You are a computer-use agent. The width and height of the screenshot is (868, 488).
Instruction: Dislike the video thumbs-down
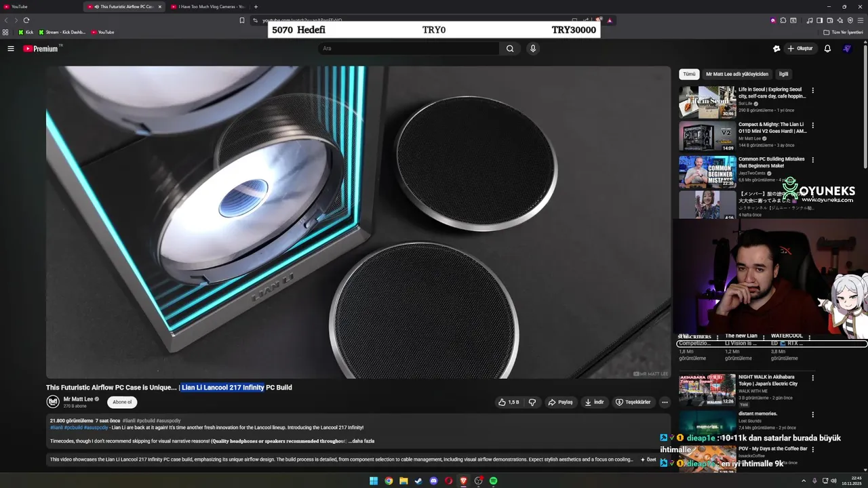tap(532, 402)
